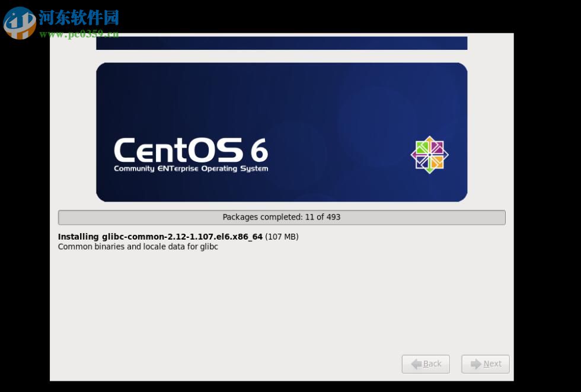
Task: Click the CentOS 6 wordmark logo
Action: click(x=190, y=150)
